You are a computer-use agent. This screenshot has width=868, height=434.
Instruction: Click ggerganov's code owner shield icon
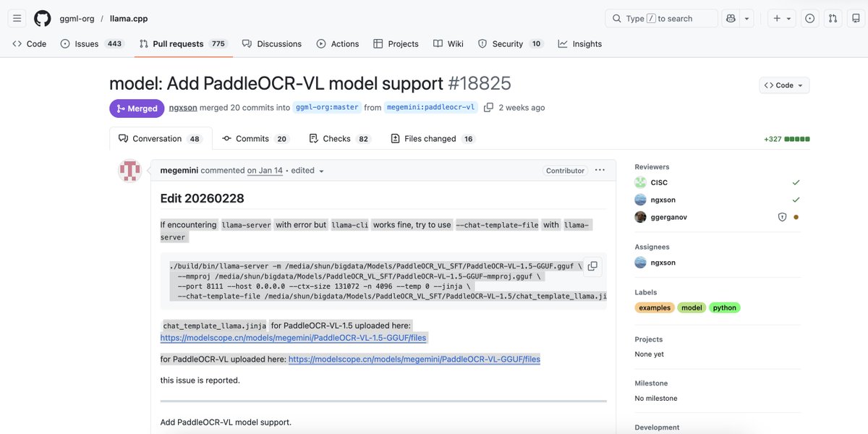(782, 217)
